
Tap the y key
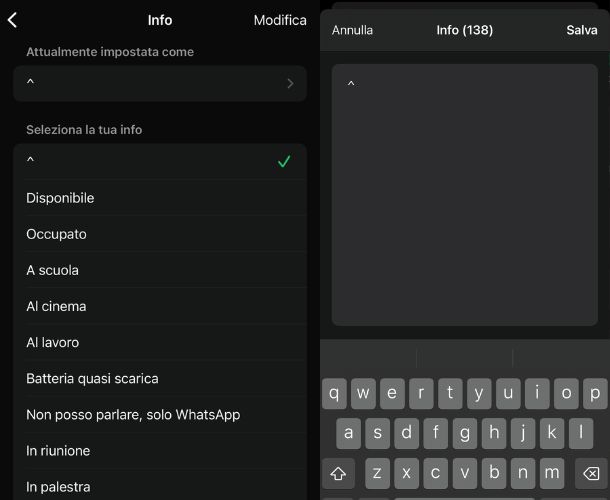[x=479, y=393]
